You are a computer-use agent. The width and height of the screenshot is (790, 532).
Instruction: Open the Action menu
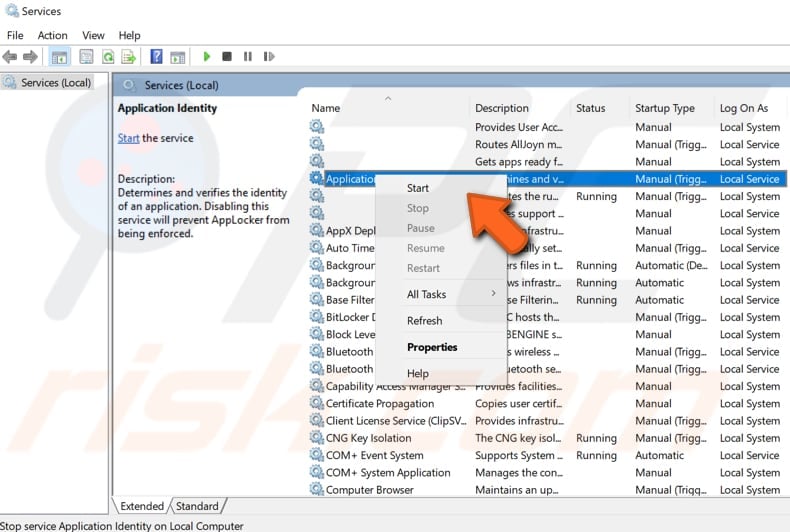pyautogui.click(x=52, y=35)
